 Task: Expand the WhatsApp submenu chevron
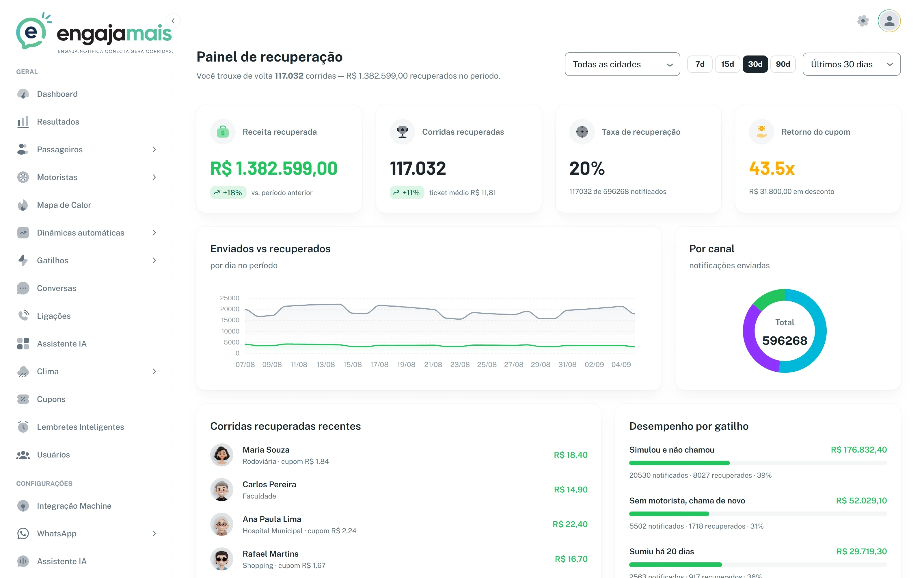tap(154, 534)
